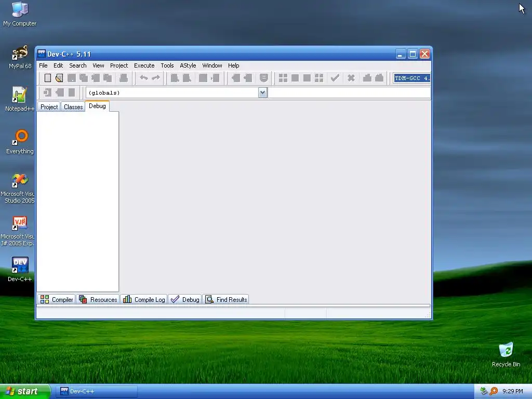Open the TDM-GCC compiler set dropdown
The height and width of the screenshot is (399, 532).
coord(412,78)
